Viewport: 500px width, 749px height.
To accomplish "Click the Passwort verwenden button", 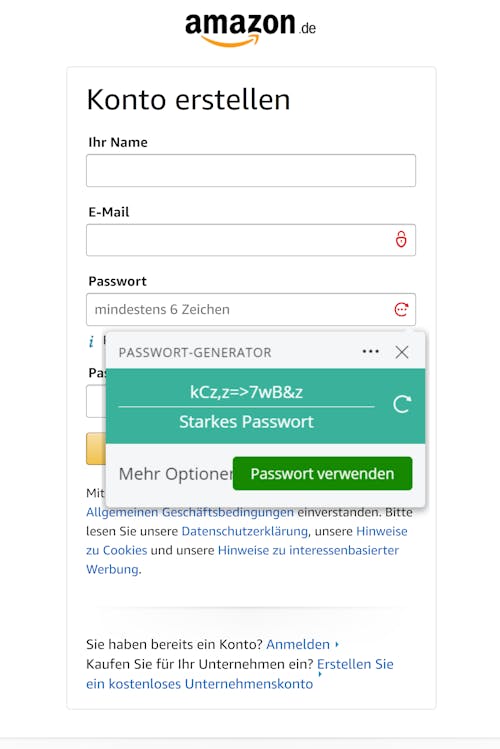I will (322, 473).
